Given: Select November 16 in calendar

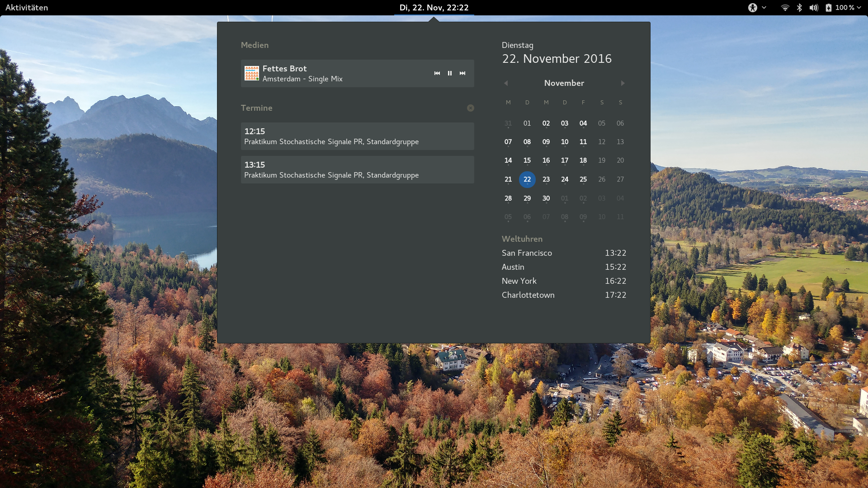Looking at the screenshot, I should [x=546, y=160].
